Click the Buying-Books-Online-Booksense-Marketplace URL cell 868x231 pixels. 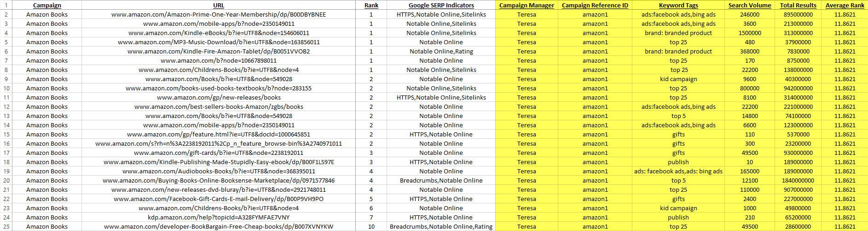pos(219,180)
